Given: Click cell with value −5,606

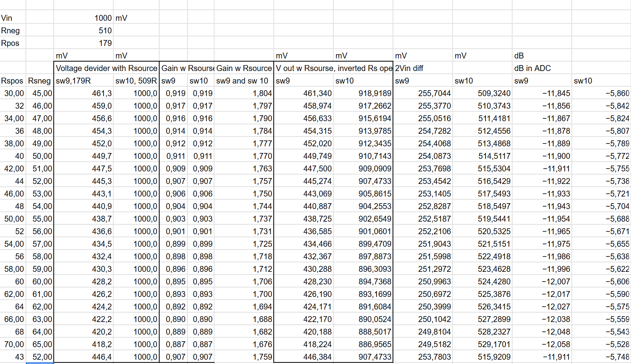Looking at the screenshot, I should pyautogui.click(x=602, y=282).
